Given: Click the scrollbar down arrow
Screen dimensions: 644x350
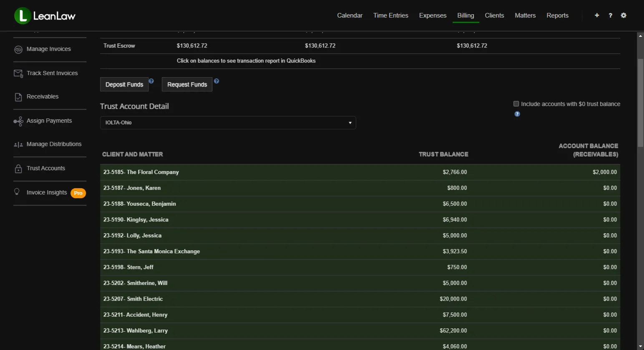Looking at the screenshot, I should pos(640,346).
